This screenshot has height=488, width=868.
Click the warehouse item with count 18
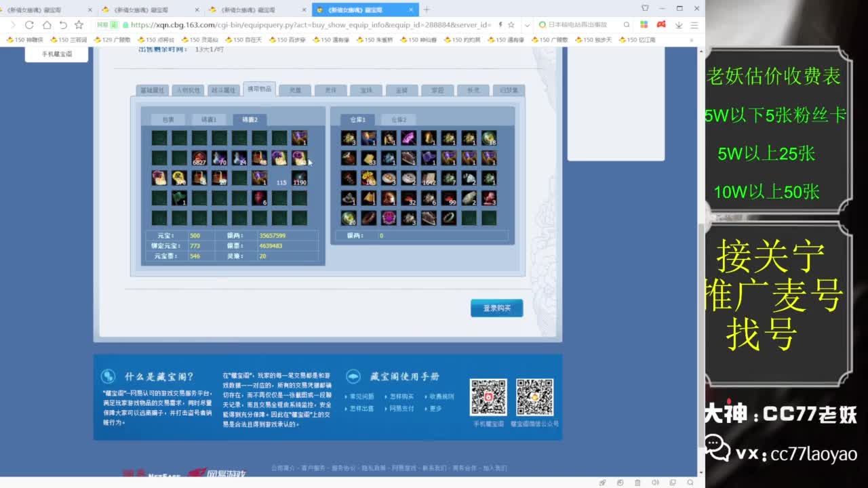coord(489,138)
